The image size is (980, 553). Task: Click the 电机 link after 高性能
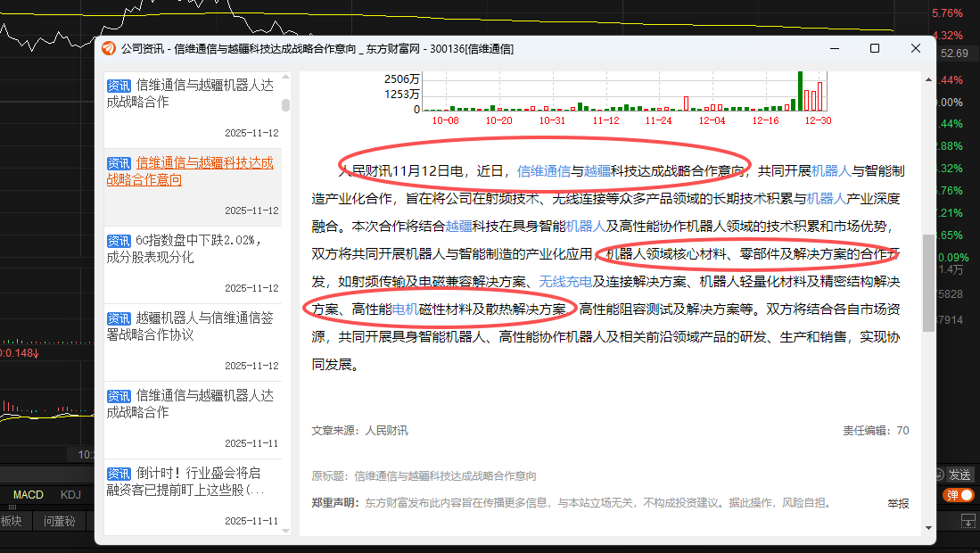coord(405,310)
